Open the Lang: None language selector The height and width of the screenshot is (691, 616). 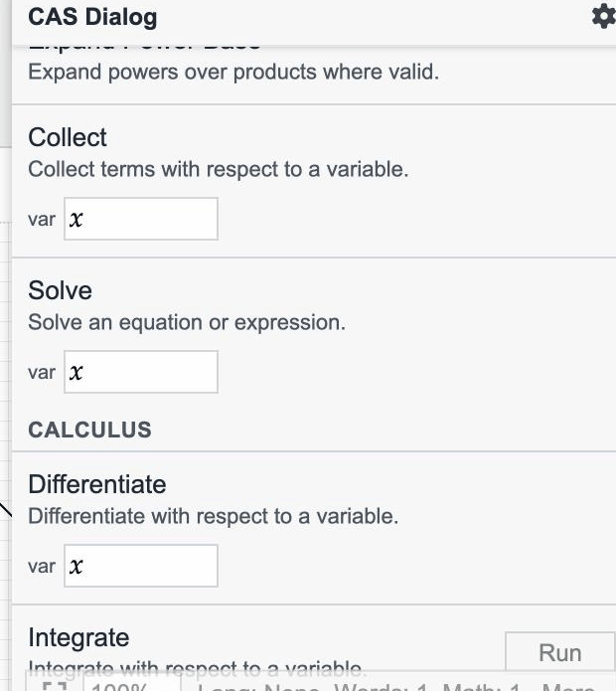(259, 687)
